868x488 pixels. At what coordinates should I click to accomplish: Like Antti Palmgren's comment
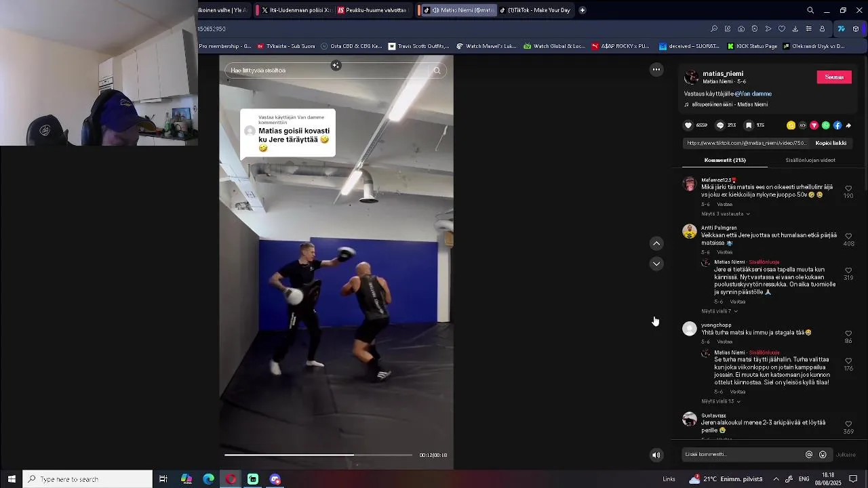pyautogui.click(x=848, y=236)
